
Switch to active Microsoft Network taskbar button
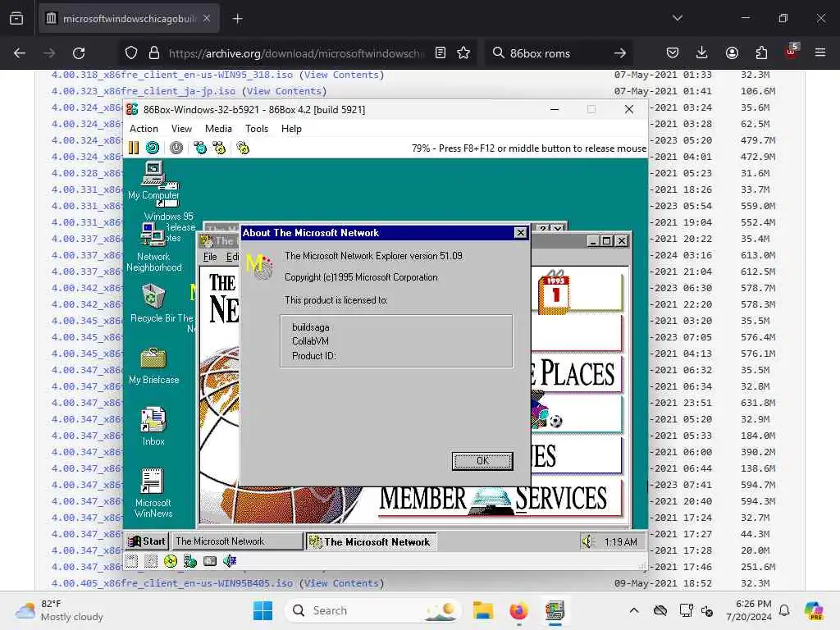pos(372,541)
